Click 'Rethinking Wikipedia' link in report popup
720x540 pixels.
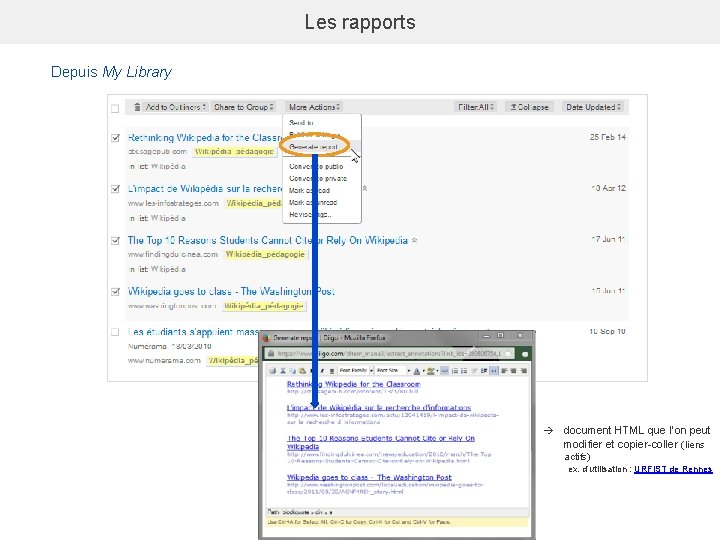tap(354, 384)
